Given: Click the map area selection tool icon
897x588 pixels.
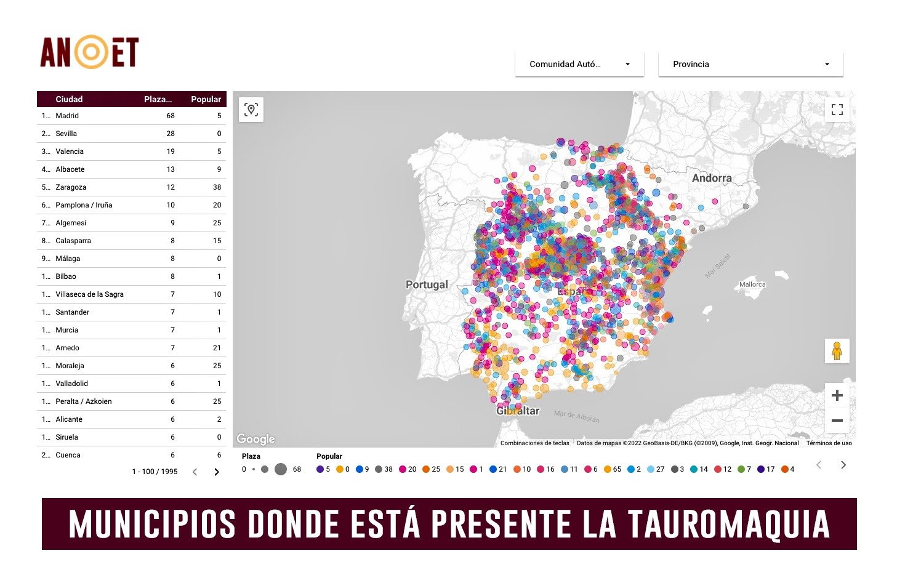Looking at the screenshot, I should [251, 110].
